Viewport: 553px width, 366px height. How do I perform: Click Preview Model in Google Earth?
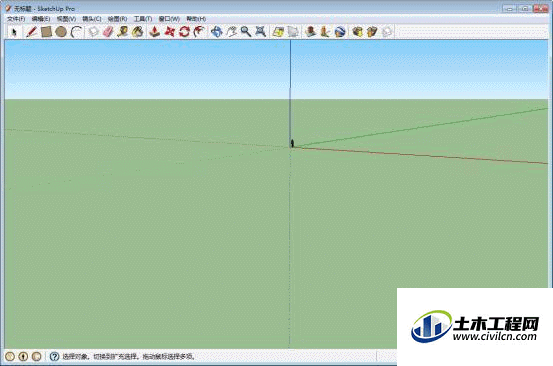[x=340, y=32]
